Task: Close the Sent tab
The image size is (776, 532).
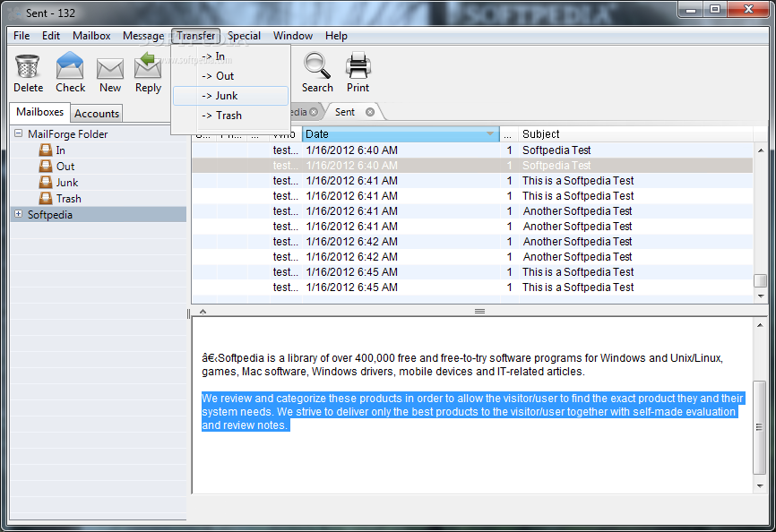Action: (370, 112)
